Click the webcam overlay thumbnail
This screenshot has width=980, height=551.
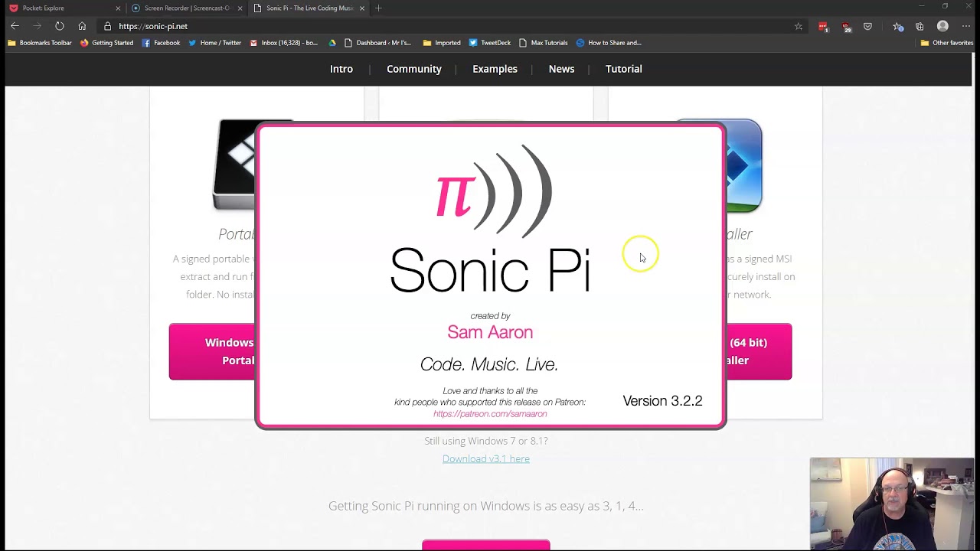coord(892,504)
